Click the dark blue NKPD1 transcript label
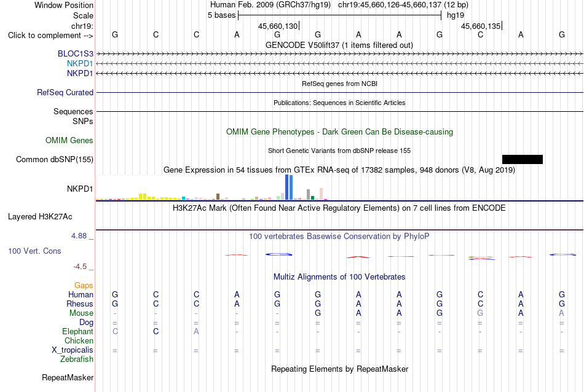The width and height of the screenshot is (584, 392). click(80, 73)
